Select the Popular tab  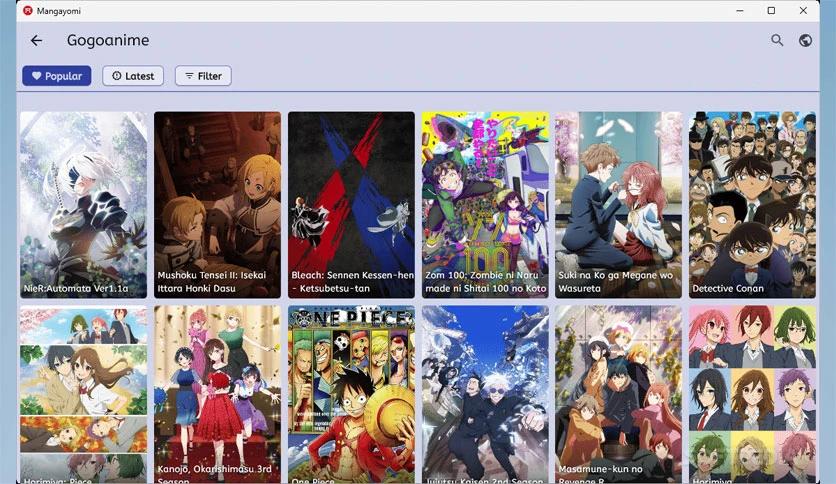point(57,76)
